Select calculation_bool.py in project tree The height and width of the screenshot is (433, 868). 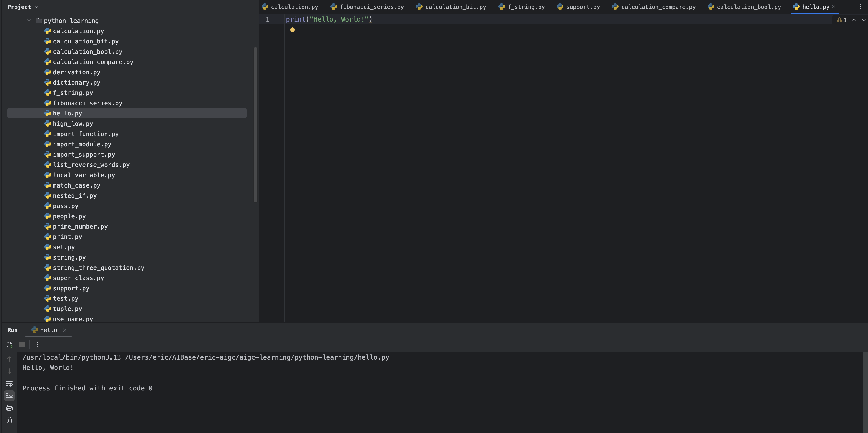[x=83, y=51]
